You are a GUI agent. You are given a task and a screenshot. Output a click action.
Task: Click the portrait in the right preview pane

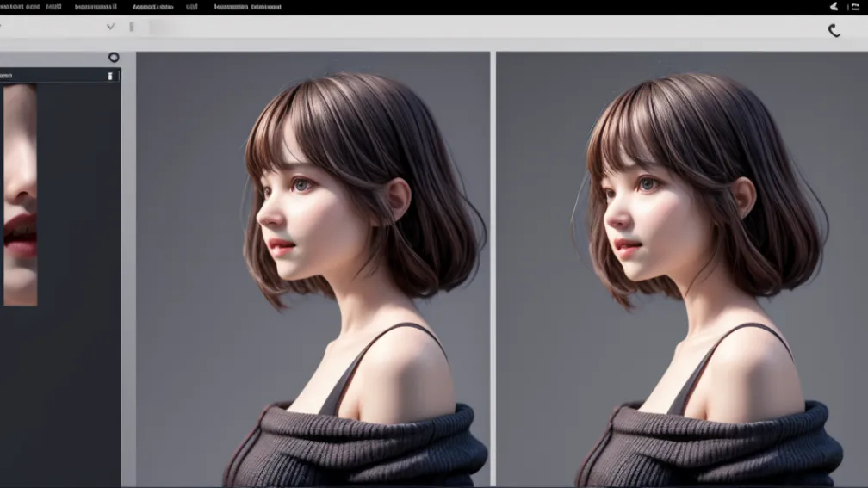[x=682, y=269]
